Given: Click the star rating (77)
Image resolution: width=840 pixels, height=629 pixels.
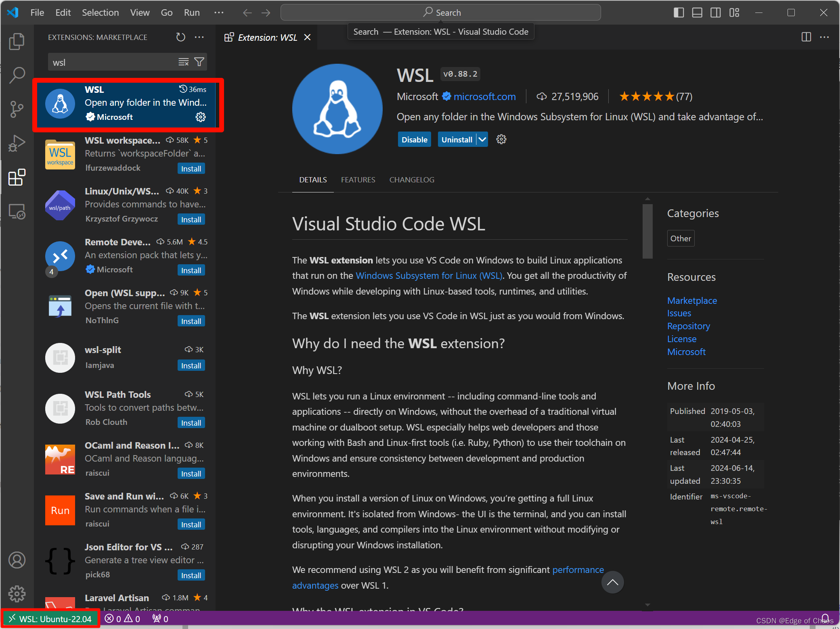Looking at the screenshot, I should (656, 97).
